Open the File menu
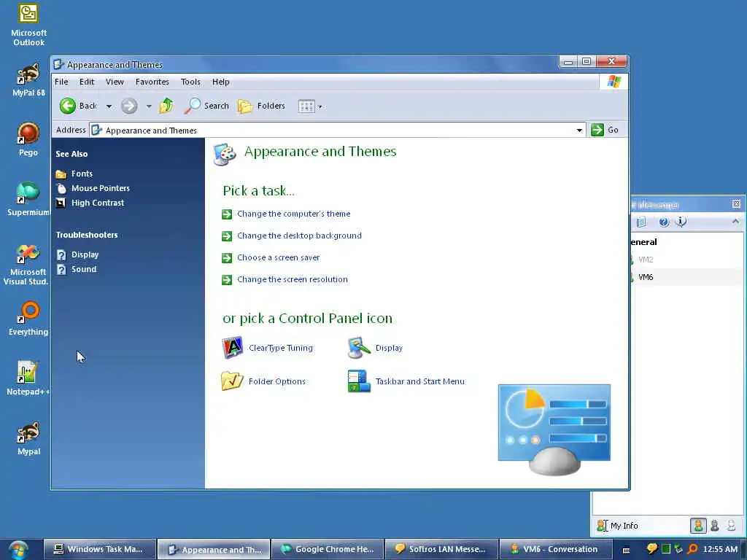This screenshot has height=560, width=747. [x=61, y=82]
